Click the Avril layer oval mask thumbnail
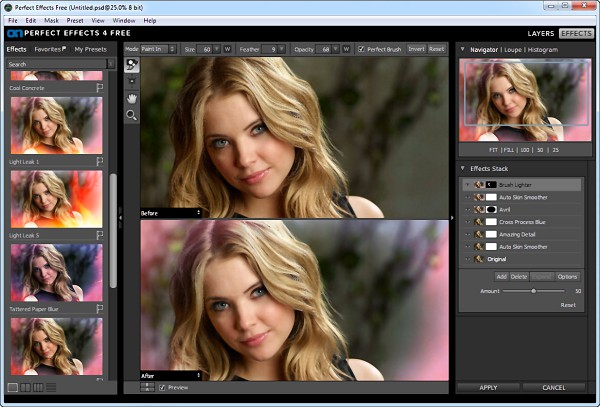The height and width of the screenshot is (407, 600). click(491, 209)
